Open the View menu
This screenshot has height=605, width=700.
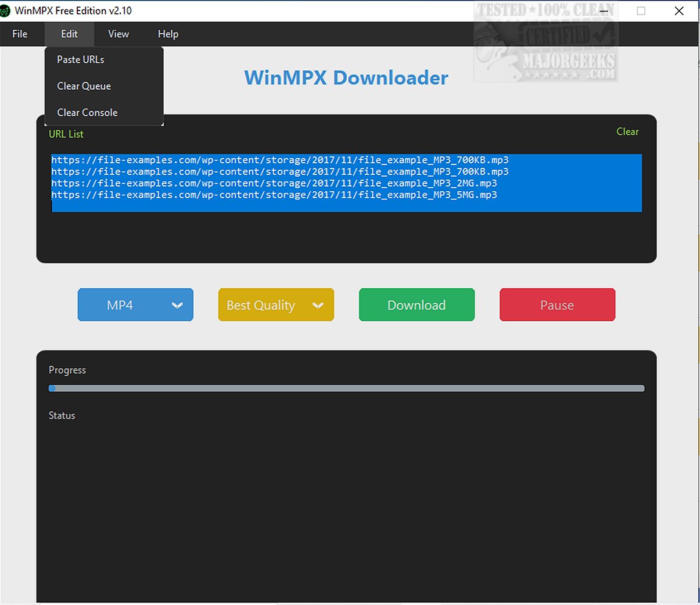click(x=119, y=34)
